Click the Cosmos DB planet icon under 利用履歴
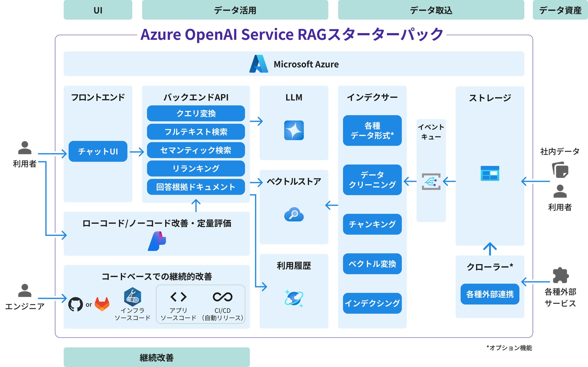This screenshot has height=367, width=588. coord(294,299)
